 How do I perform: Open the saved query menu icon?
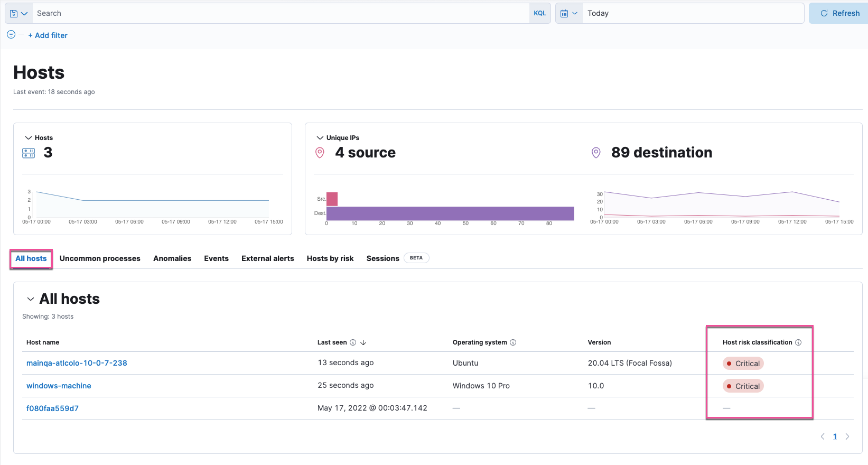(18, 13)
